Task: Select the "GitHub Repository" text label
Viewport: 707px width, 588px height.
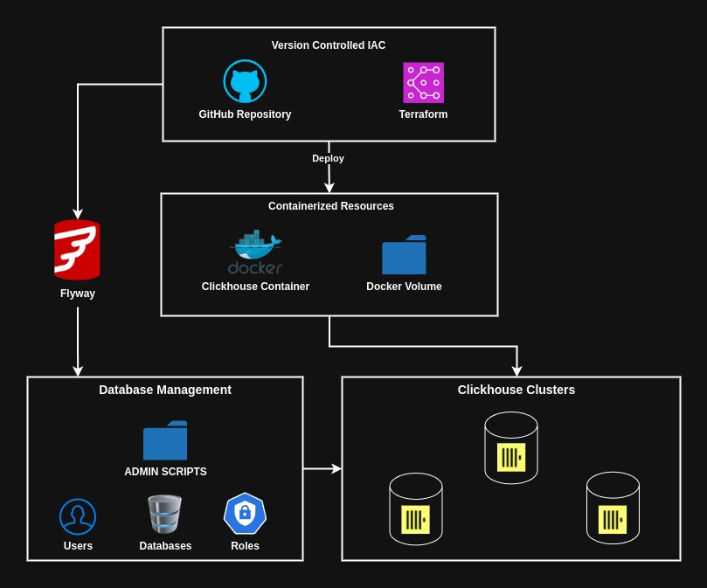Action: [245, 114]
